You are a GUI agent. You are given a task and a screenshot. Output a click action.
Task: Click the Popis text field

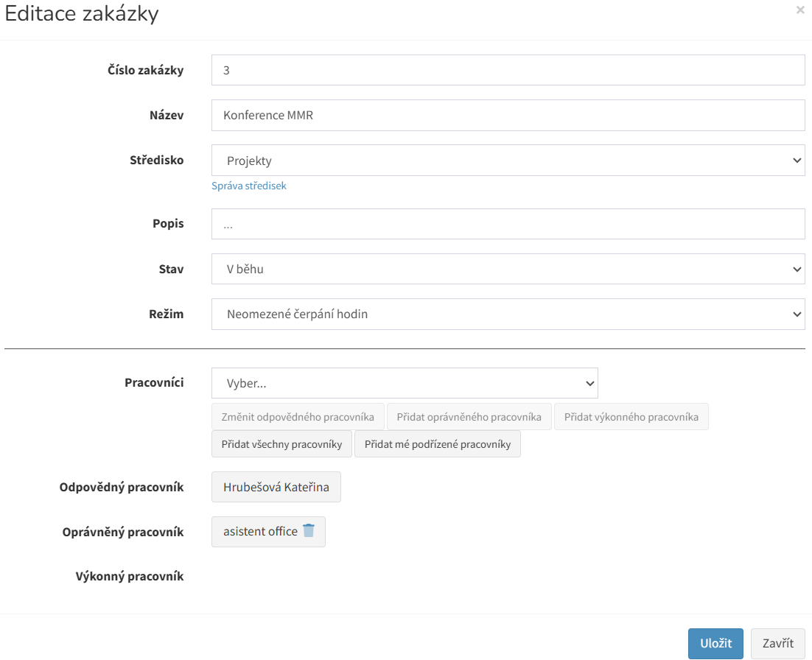pos(508,225)
